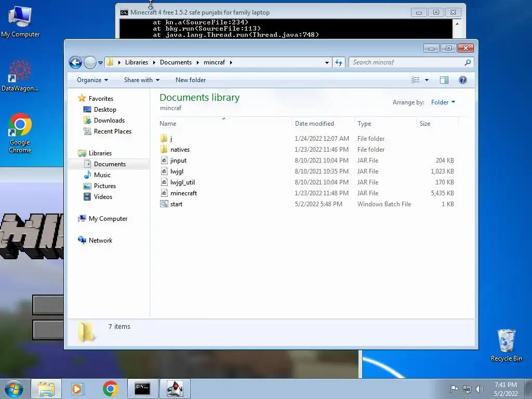Open Desktop in navigation pane

[x=105, y=110]
